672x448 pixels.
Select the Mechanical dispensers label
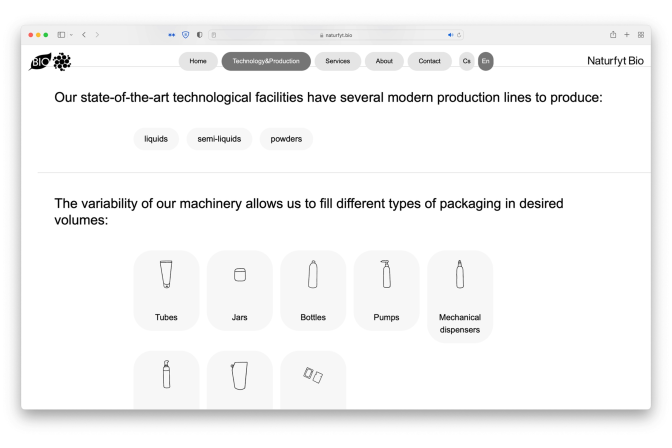pyautogui.click(x=460, y=323)
